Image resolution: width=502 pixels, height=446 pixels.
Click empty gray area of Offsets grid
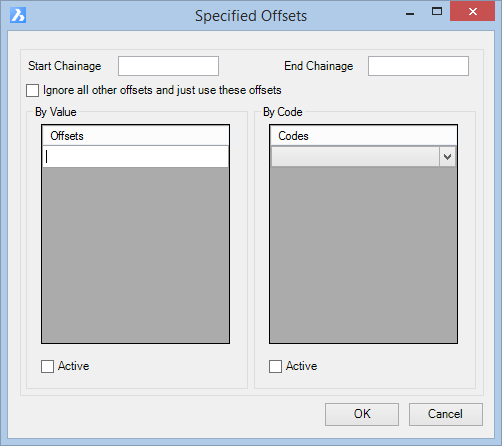135,255
